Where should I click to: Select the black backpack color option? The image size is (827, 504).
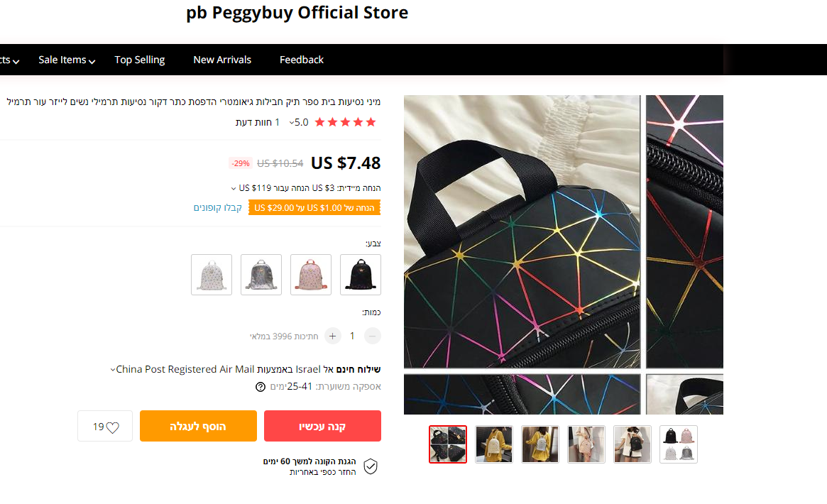(361, 275)
